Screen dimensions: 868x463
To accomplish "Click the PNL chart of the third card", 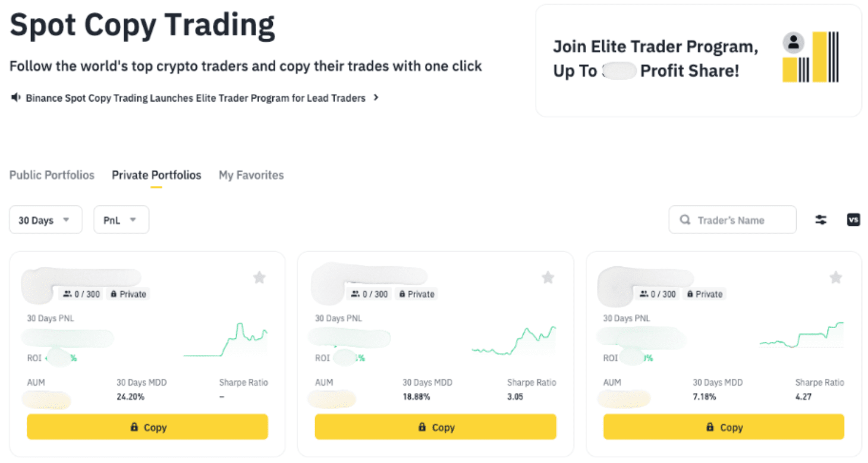I will [x=801, y=335].
